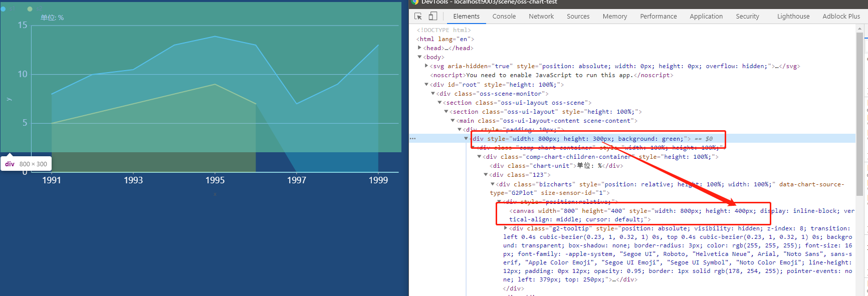Activate the inspect element picker icon
Screen dimensions: 868x296
pos(418,16)
